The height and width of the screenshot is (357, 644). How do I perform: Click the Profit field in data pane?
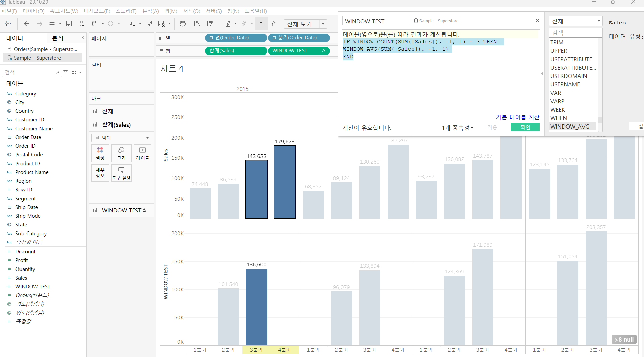pos(22,260)
